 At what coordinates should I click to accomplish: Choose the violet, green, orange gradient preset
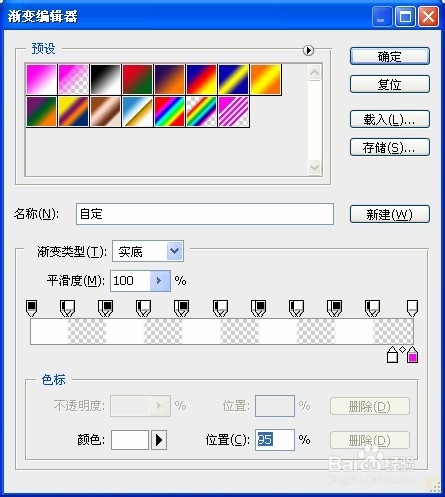[42, 112]
